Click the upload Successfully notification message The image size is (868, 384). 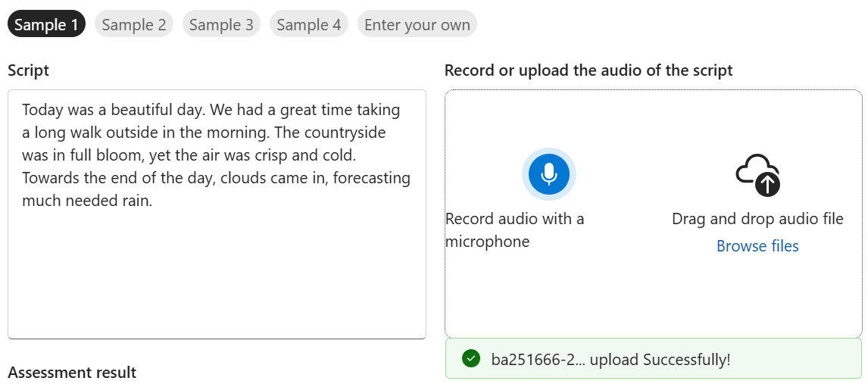coord(659,359)
